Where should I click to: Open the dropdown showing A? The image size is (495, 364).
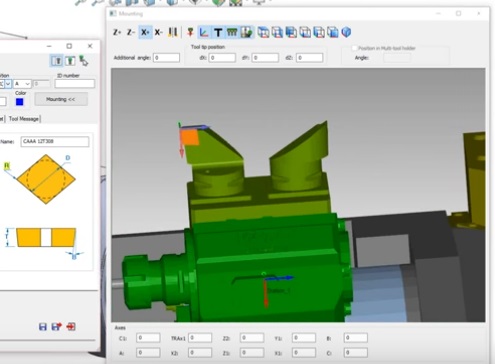point(22,84)
